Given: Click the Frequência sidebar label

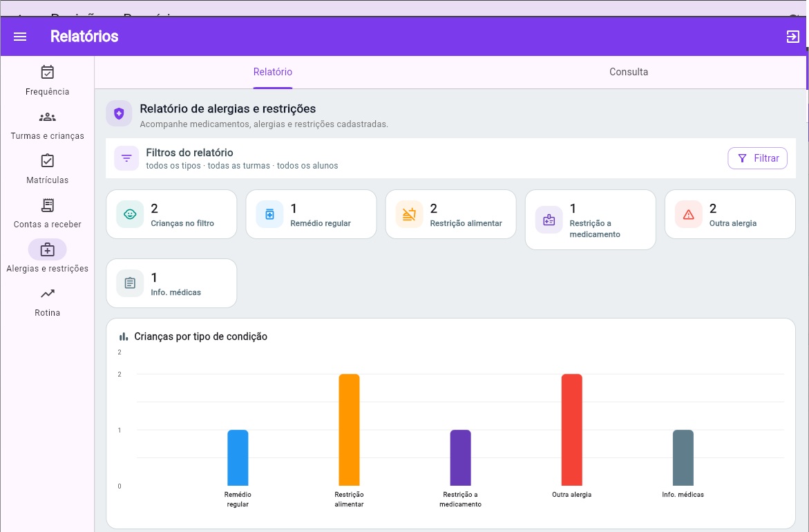Looking at the screenshot, I should click(x=48, y=92).
